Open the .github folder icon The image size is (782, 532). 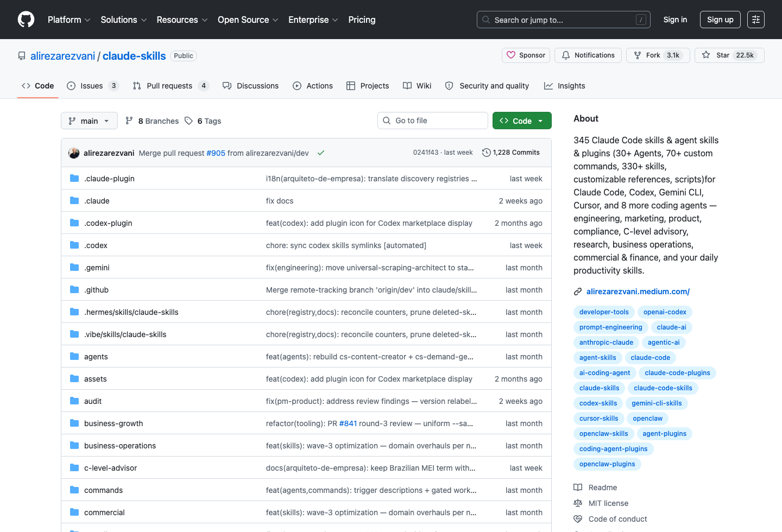(x=74, y=289)
